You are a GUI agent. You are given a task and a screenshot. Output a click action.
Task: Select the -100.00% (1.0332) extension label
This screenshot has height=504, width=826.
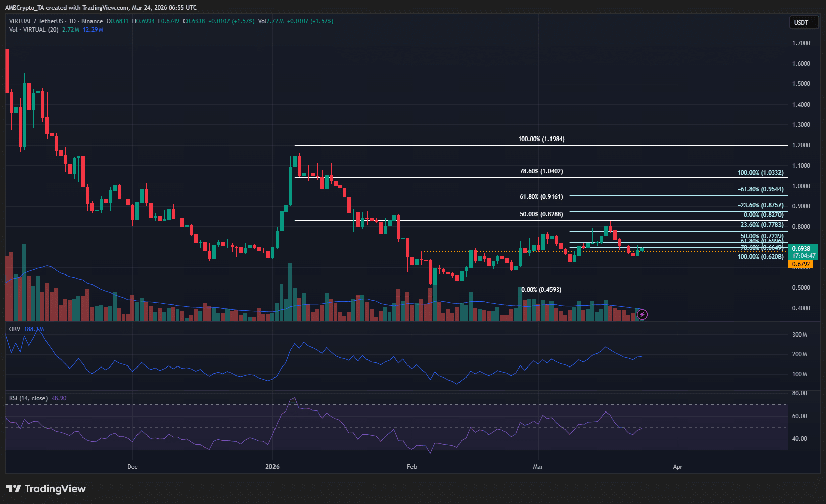point(758,173)
